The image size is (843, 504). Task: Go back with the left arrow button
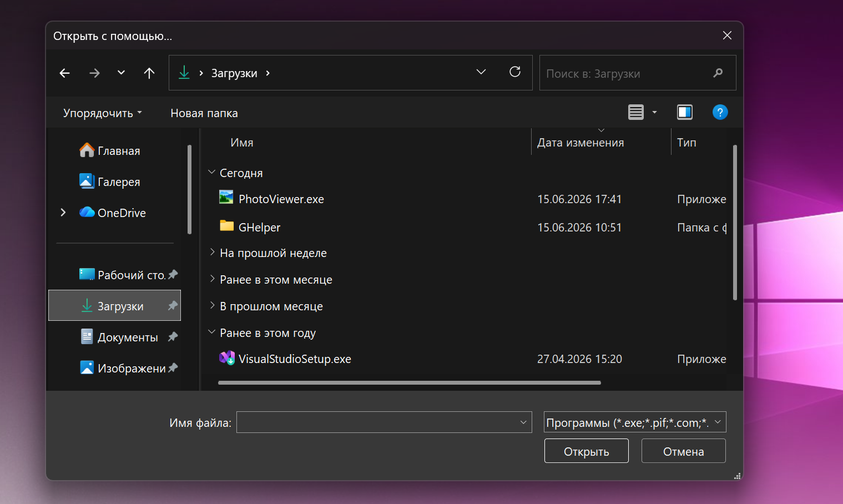(65, 73)
